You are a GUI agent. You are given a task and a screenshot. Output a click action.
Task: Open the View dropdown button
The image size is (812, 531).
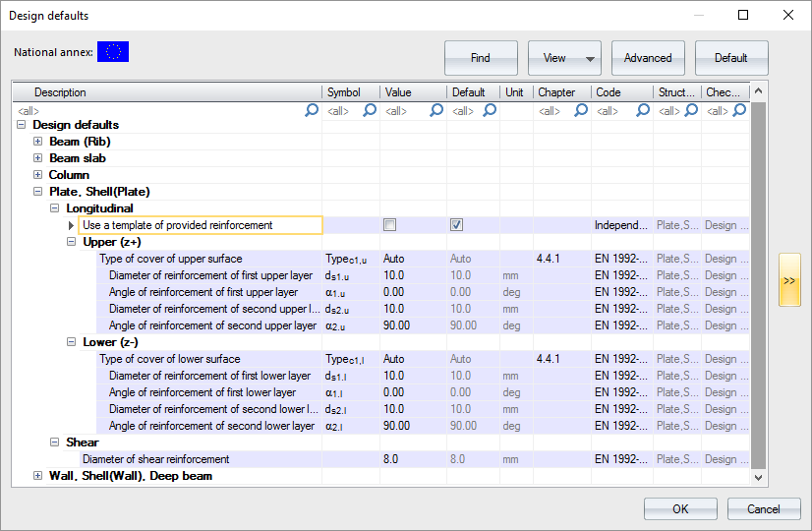[x=563, y=58]
